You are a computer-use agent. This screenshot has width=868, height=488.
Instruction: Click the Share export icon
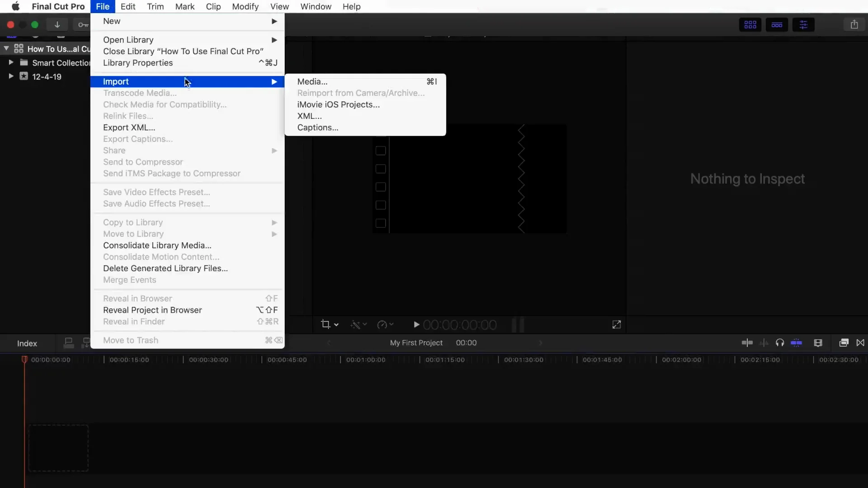pos(854,25)
